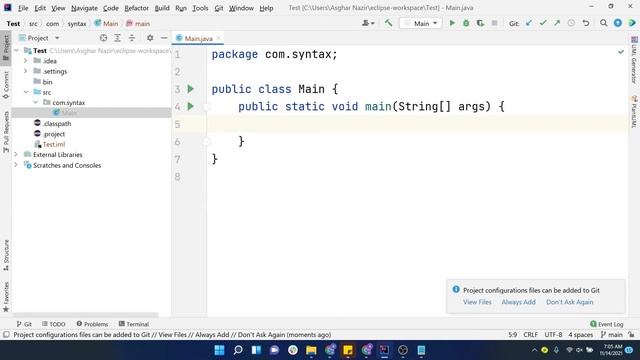Toggle the Commit side panel

[6, 85]
